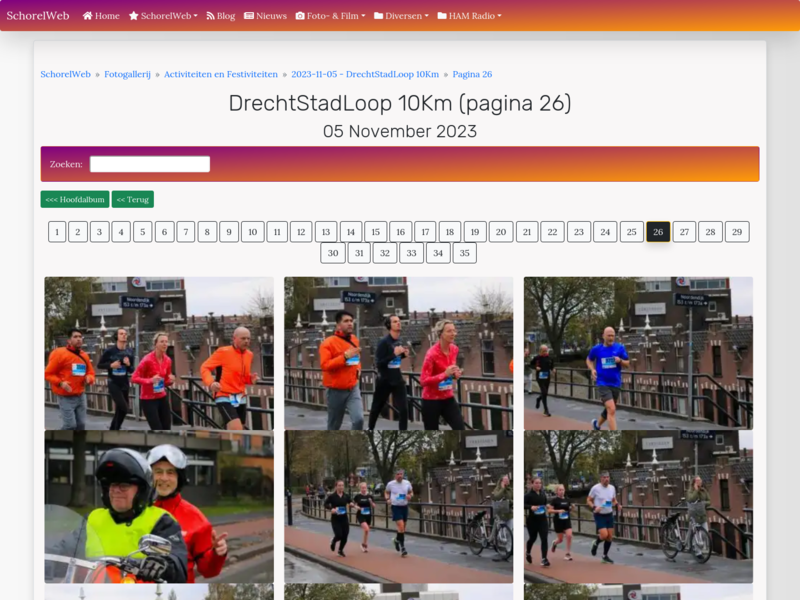Image resolution: width=800 pixels, height=600 pixels.
Task: Click the Home house icon
Action: click(88, 16)
